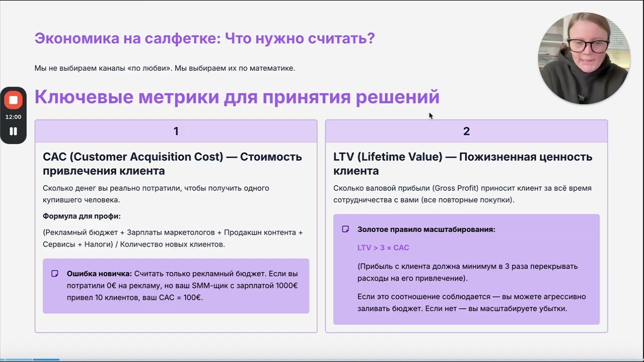The width and height of the screenshot is (644, 362).
Task: Click the text 'Сколько валовой прибыли (Gross Profit)'
Action: click(406, 188)
